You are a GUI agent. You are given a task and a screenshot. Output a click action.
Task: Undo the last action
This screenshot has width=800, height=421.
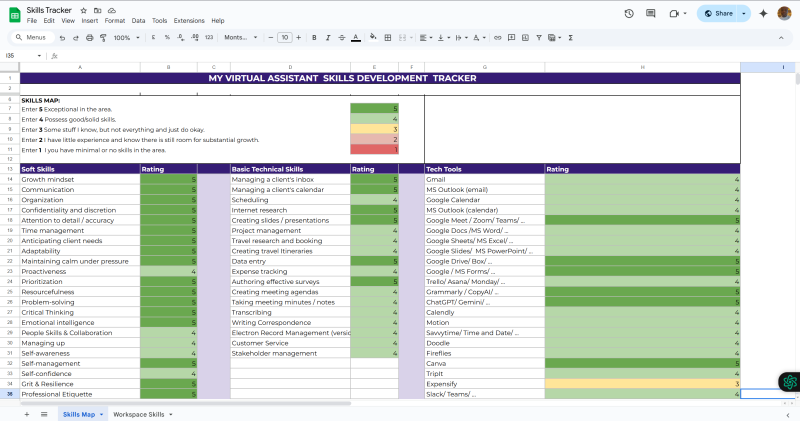[62, 38]
